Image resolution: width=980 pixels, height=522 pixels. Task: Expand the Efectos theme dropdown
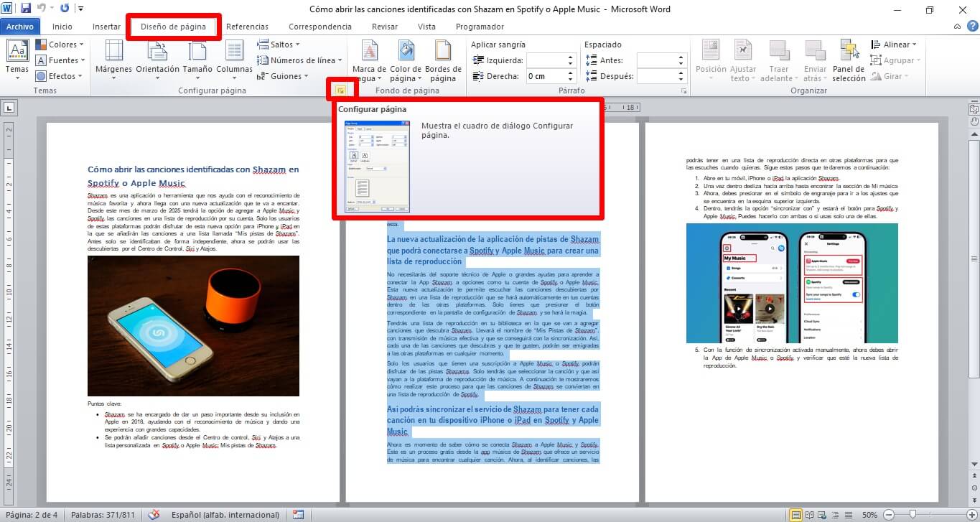coord(60,76)
